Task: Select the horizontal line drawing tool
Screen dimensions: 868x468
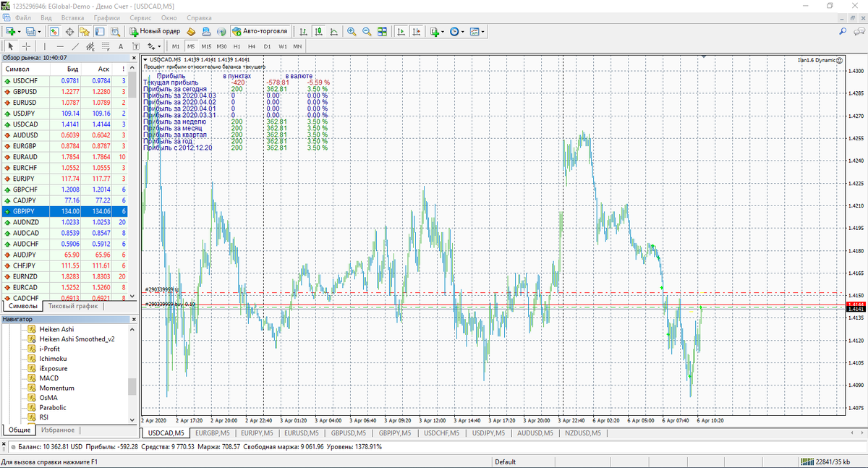Action: click(60, 46)
